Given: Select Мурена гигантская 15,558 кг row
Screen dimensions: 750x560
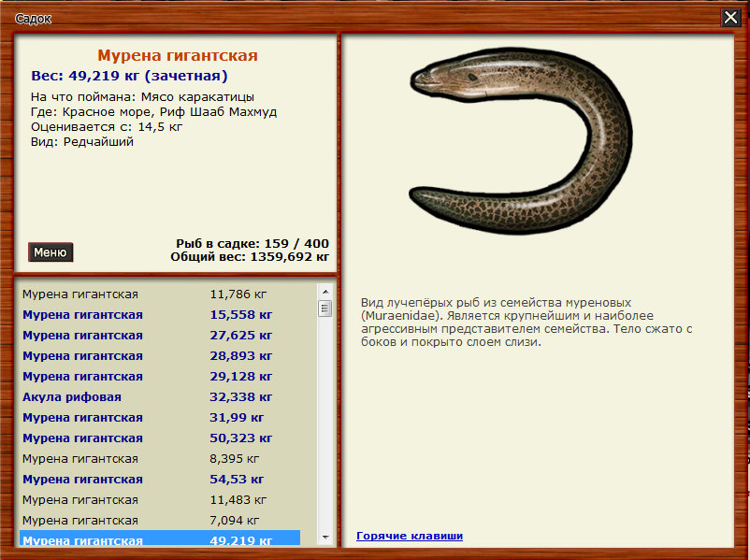Looking at the screenshot, I should coord(160,315).
